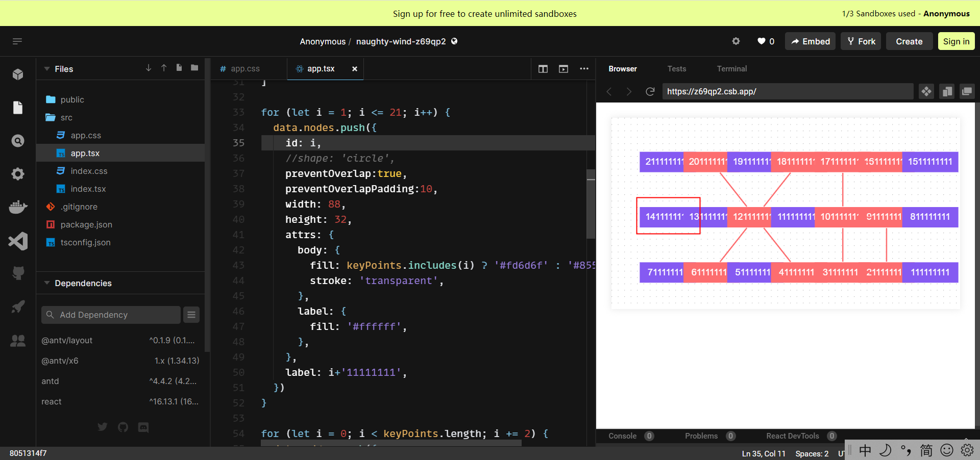Toggle the dependency list view next to Add Dependency
980x460 pixels.
(191, 315)
